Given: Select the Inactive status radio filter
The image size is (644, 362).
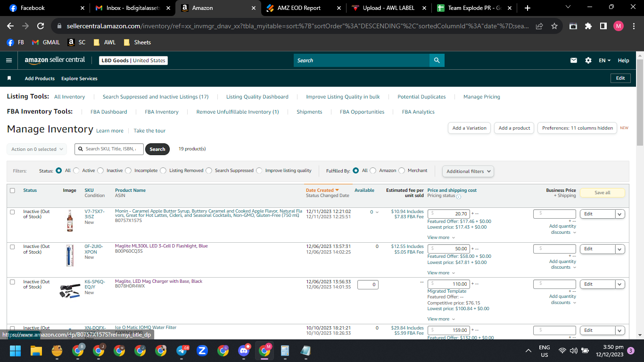Looking at the screenshot, I should tap(100, 171).
